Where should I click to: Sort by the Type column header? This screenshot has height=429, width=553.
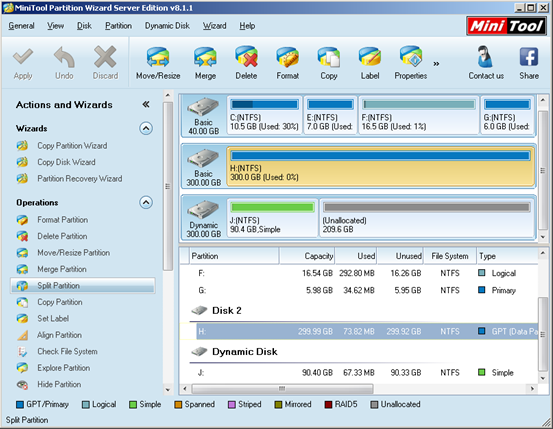[507, 256]
